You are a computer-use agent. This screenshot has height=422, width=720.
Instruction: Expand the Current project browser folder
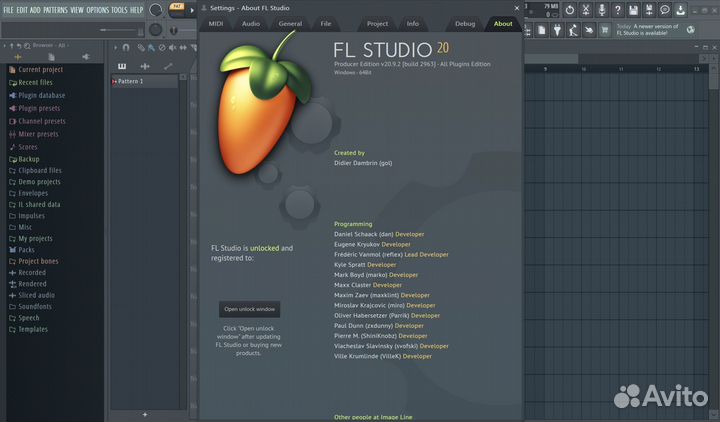[x=36, y=70]
